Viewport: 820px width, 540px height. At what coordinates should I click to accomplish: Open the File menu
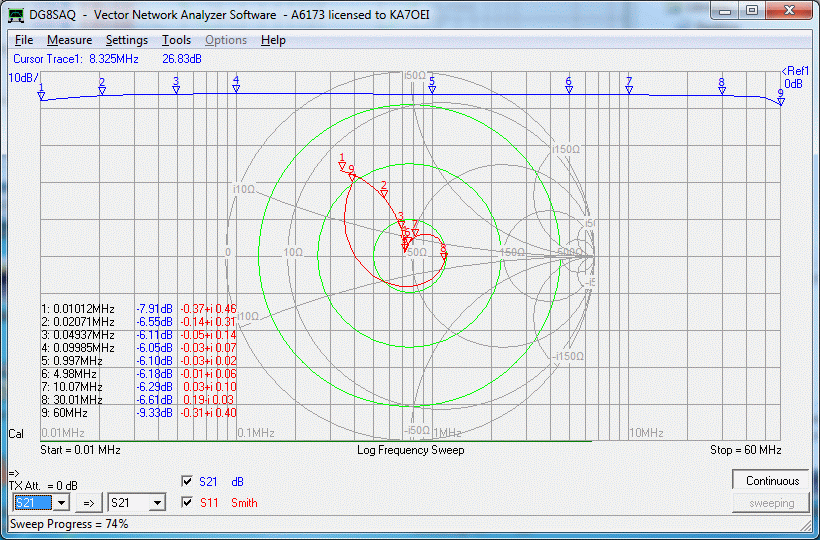coord(24,40)
